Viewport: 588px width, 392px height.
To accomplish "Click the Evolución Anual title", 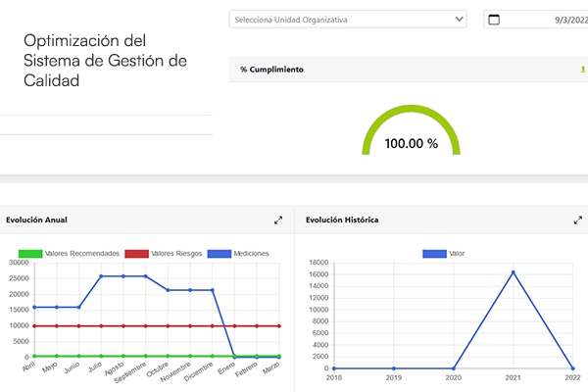I will [36, 220].
